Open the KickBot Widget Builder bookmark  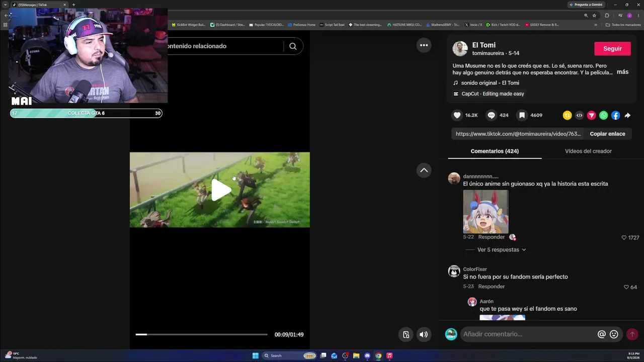click(x=189, y=25)
